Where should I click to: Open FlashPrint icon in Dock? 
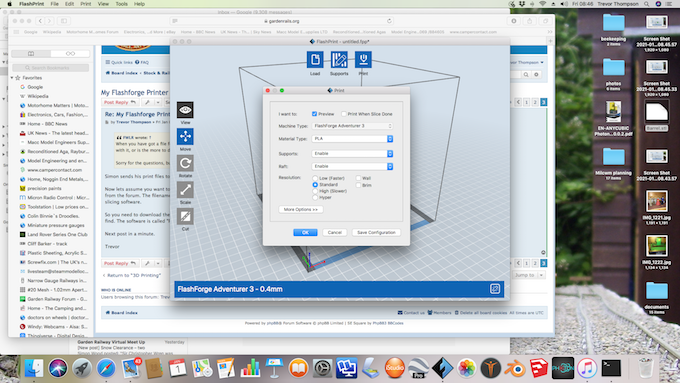click(443, 368)
